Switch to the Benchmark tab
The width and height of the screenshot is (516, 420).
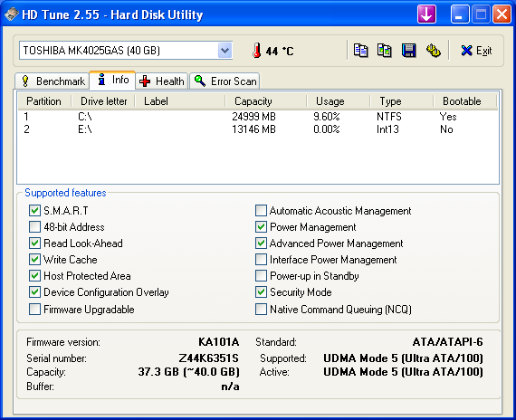pos(53,81)
